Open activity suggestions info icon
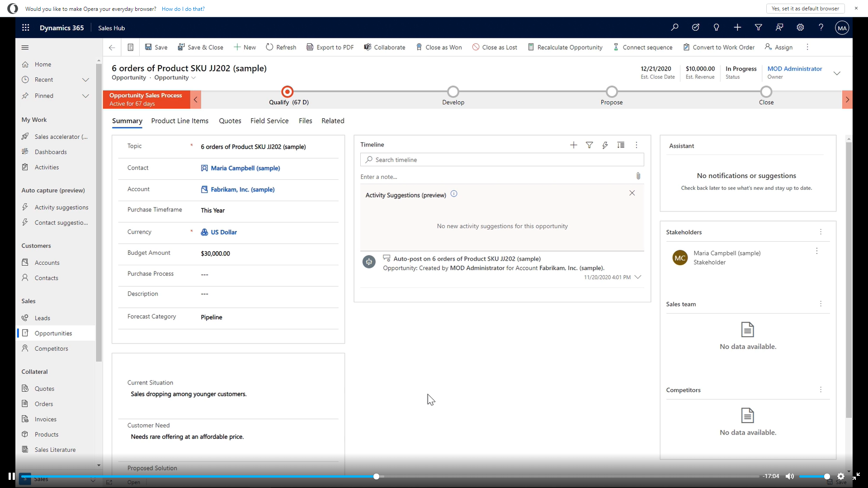 (454, 194)
